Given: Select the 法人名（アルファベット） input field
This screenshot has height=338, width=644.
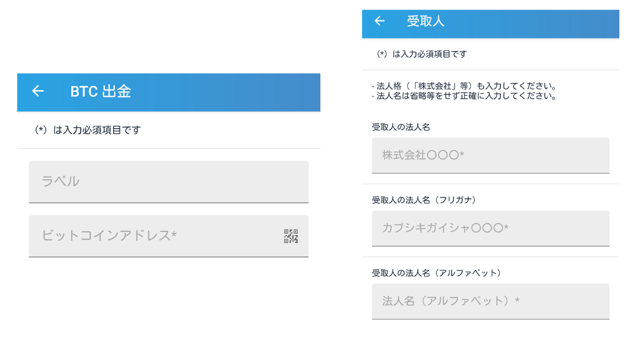Looking at the screenshot, I should pyautogui.click(x=491, y=302).
